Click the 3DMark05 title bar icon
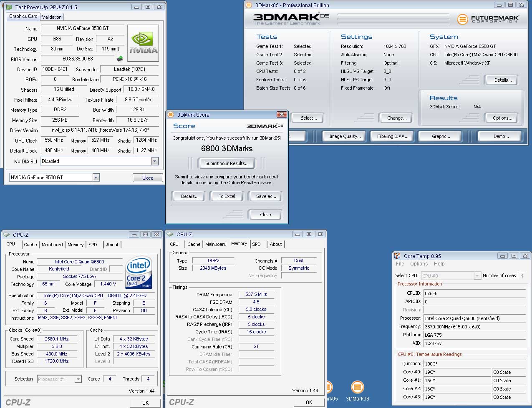The image size is (532, 408). pyautogui.click(x=249, y=5)
